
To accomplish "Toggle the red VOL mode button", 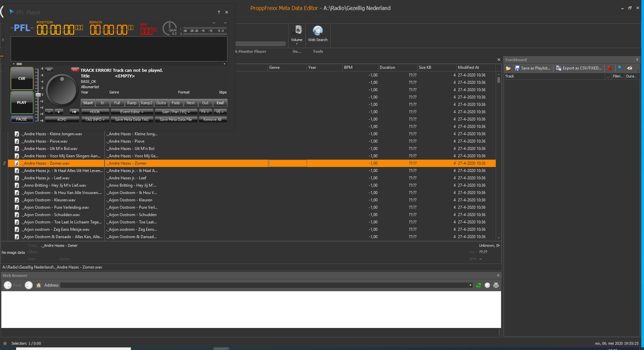I will (x=75, y=70).
